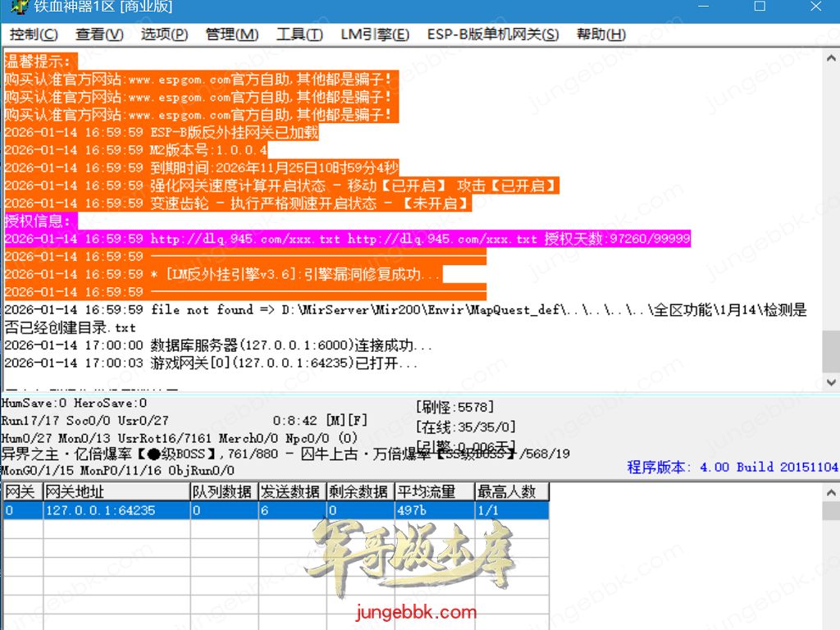Image resolution: width=840 pixels, height=630 pixels.
Task: Click the 最高人数 column header
Action: click(511, 492)
